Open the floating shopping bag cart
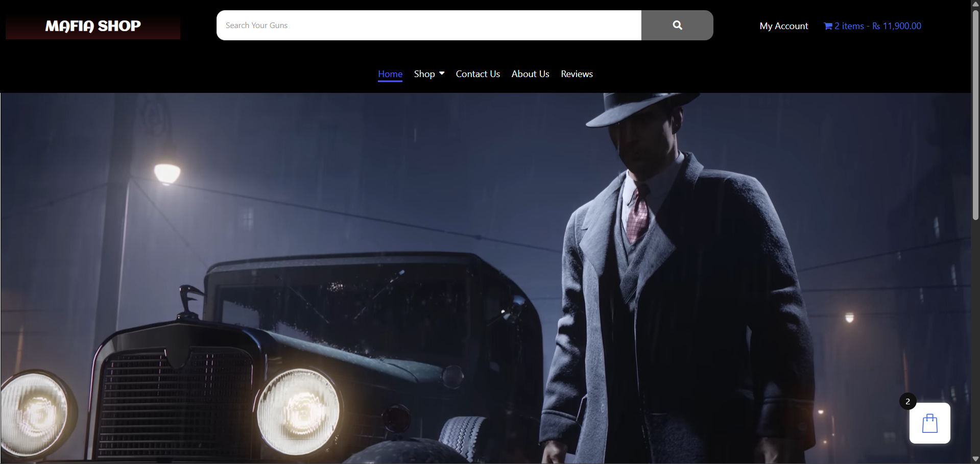This screenshot has width=980, height=464. pos(929,424)
